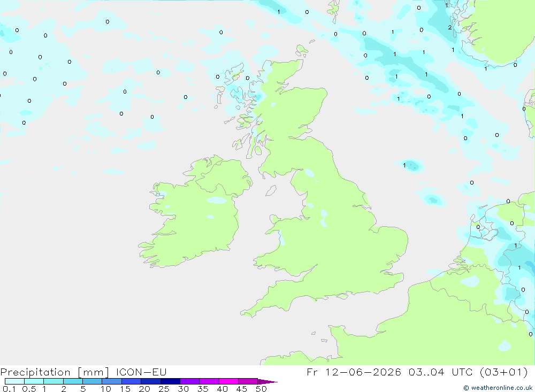
Task: Click the 'ICON-EU' model name label
Action: (141, 372)
